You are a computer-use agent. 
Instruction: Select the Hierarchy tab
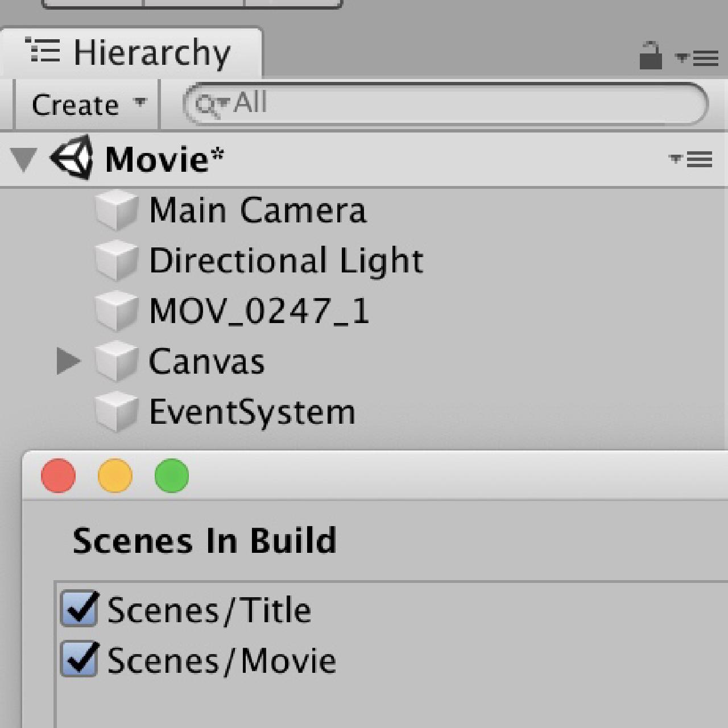(131, 52)
